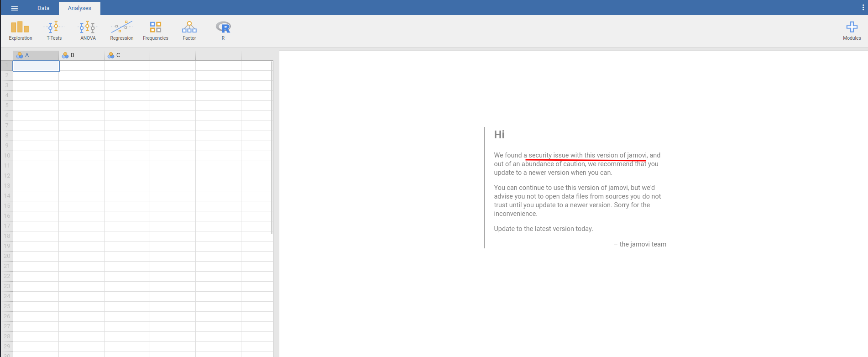Select row 20 header
Screen dimensions: 868x357
tap(7, 256)
